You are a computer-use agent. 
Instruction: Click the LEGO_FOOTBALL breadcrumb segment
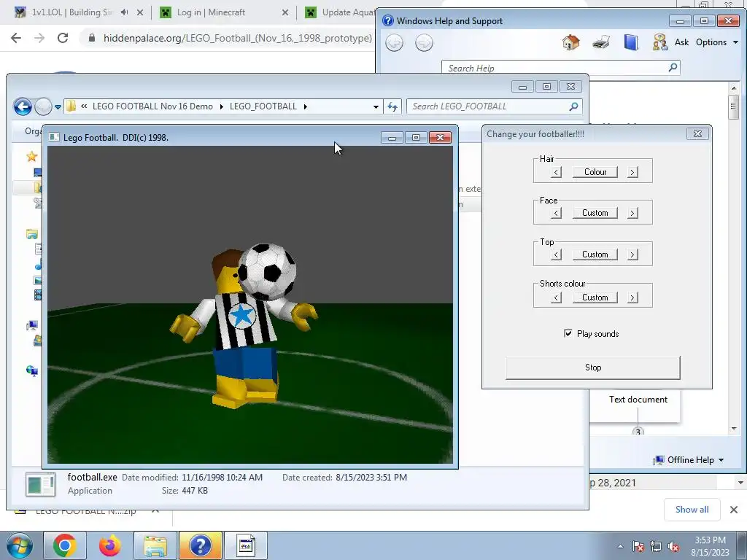[263, 106]
